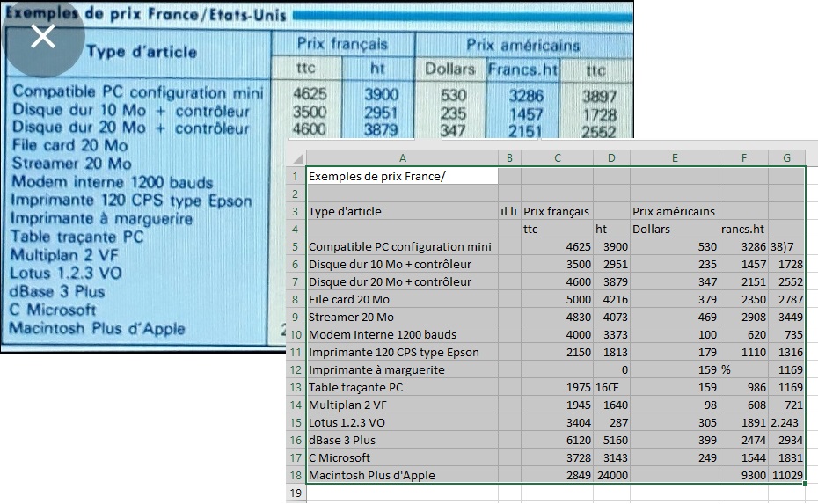Click spreadsheet cell 'Imprimante 120 CPS type Epson'
The width and height of the screenshot is (818, 504).
402,352
